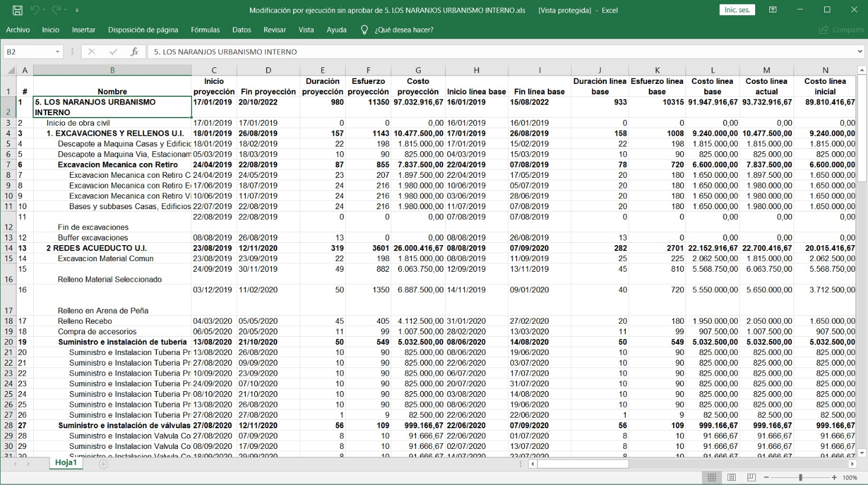Image resolution: width=868 pixels, height=485 pixels.
Task: Click the Redo arrow icon
Action: click(57, 10)
